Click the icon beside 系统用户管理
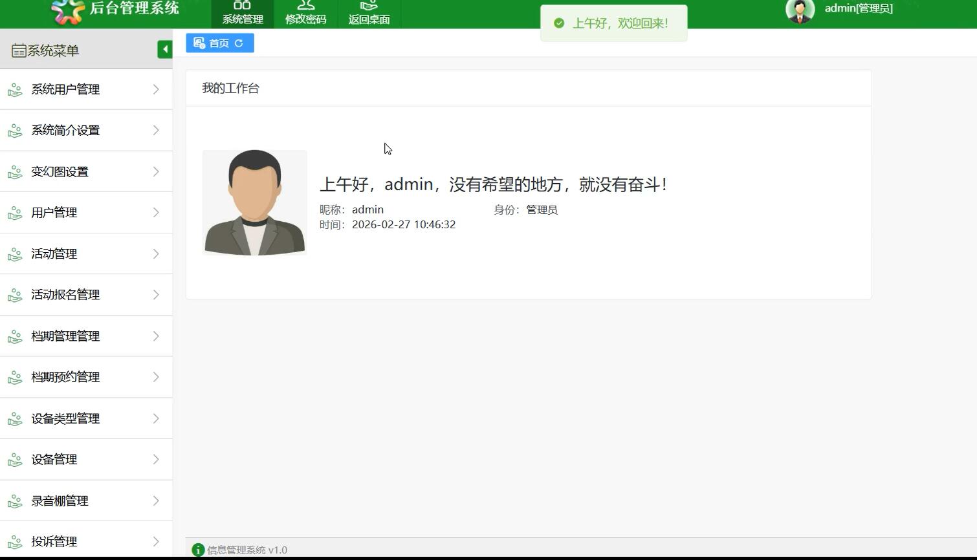Viewport: 977px width, 560px height. (x=15, y=90)
